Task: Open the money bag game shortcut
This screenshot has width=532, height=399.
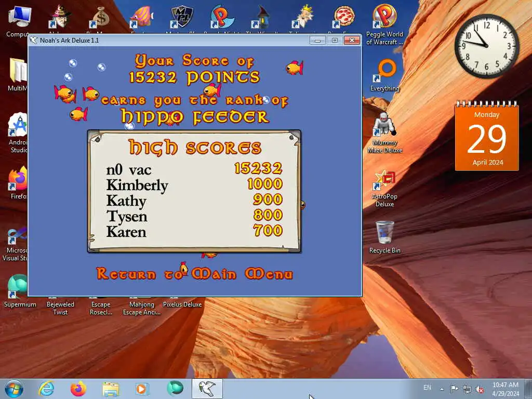Action: pyautogui.click(x=100, y=17)
